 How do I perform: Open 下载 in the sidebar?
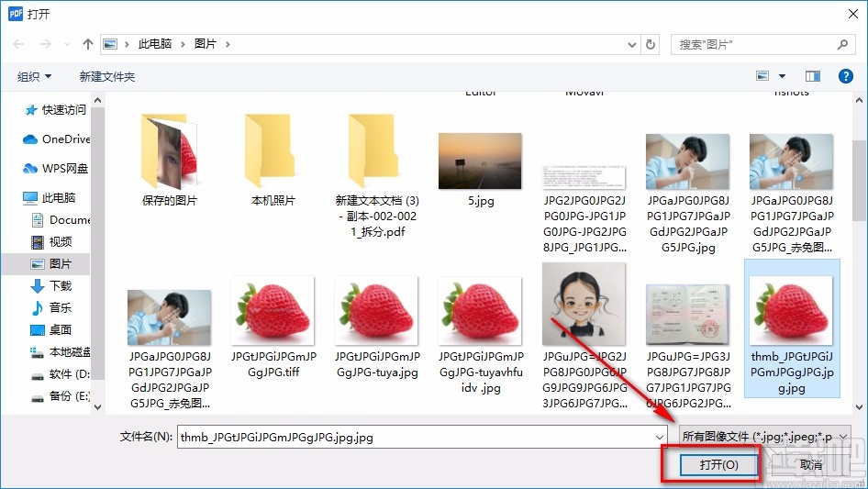pyautogui.click(x=51, y=285)
